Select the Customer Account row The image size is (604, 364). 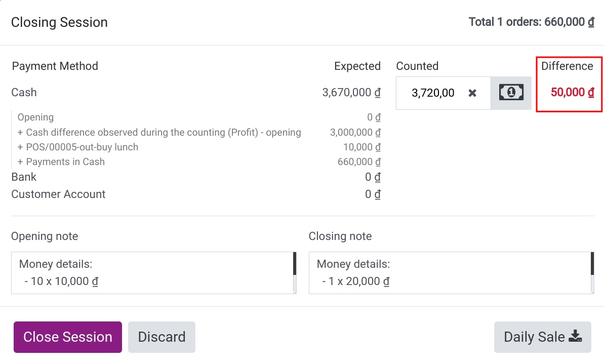click(58, 194)
